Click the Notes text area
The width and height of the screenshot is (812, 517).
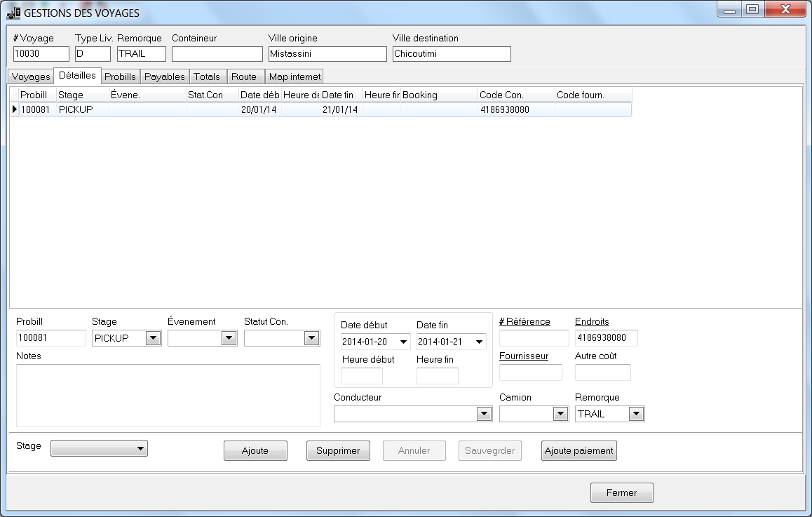pyautogui.click(x=168, y=395)
